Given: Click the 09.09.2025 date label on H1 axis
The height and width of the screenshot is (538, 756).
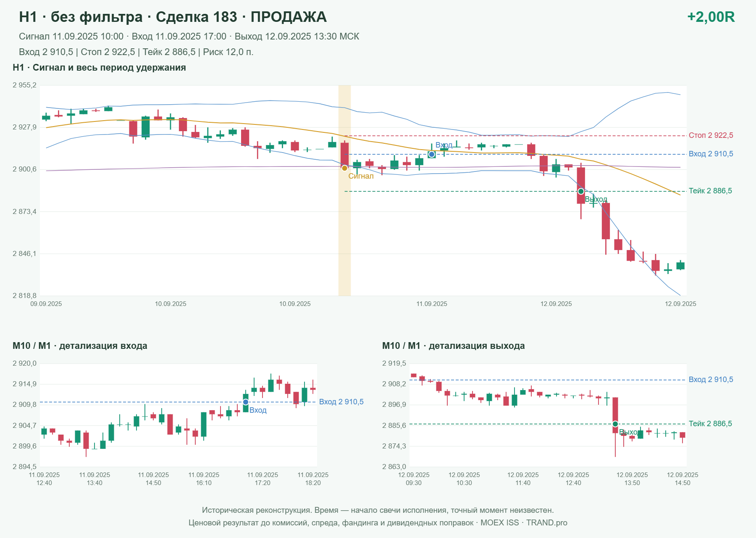Looking at the screenshot, I should (46, 304).
